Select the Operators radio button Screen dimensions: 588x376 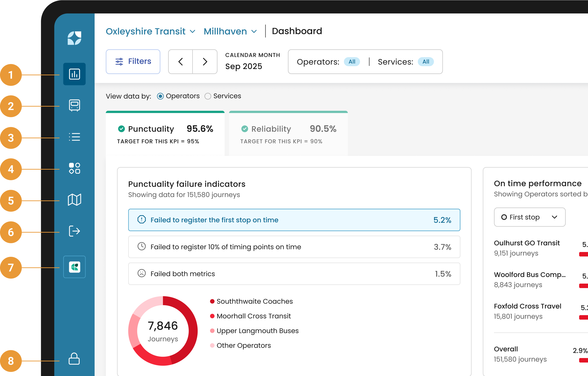point(160,96)
